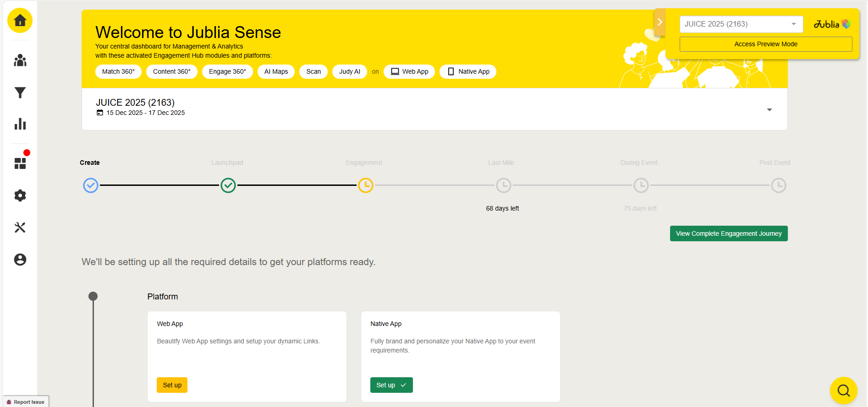
Task: Click the Platform section heading
Action: tap(163, 297)
